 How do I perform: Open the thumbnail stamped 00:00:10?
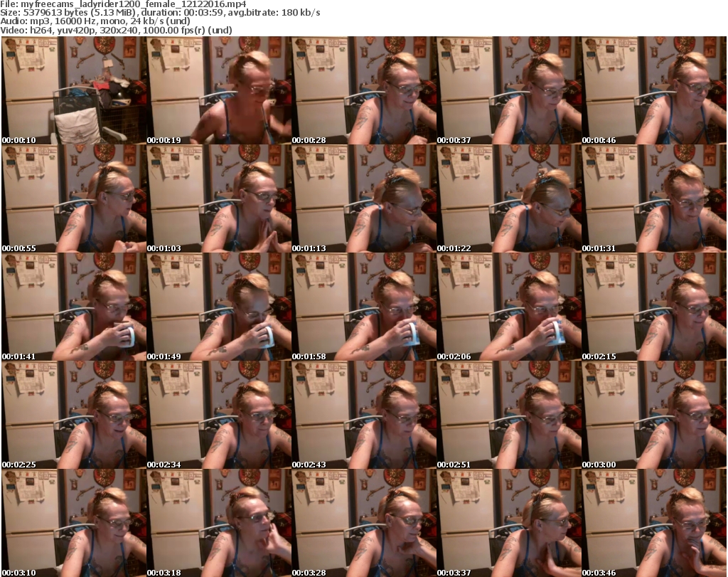click(74, 90)
